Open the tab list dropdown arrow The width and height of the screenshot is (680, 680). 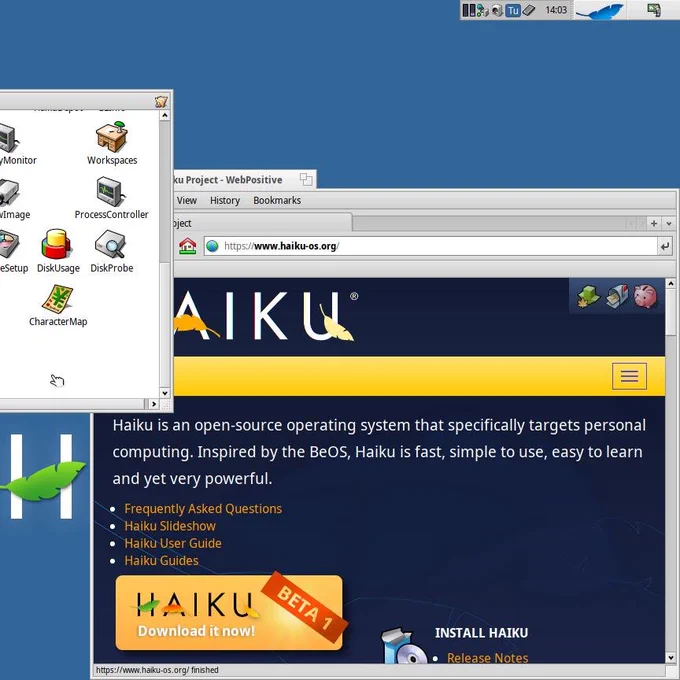coord(668,224)
